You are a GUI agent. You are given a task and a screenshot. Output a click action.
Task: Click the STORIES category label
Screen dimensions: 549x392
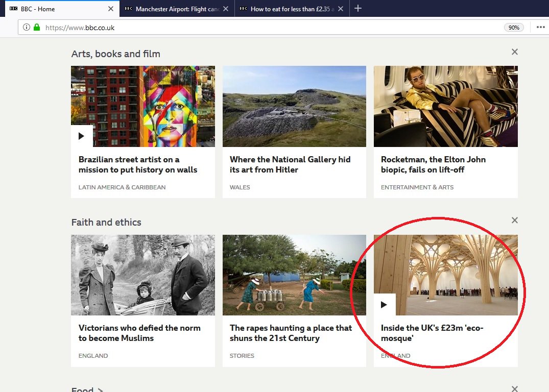click(242, 356)
